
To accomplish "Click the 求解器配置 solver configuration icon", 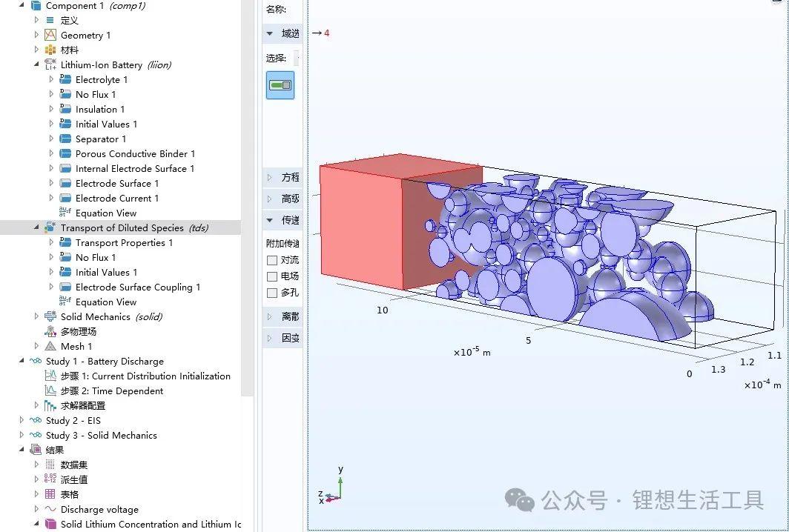I will tap(50, 405).
